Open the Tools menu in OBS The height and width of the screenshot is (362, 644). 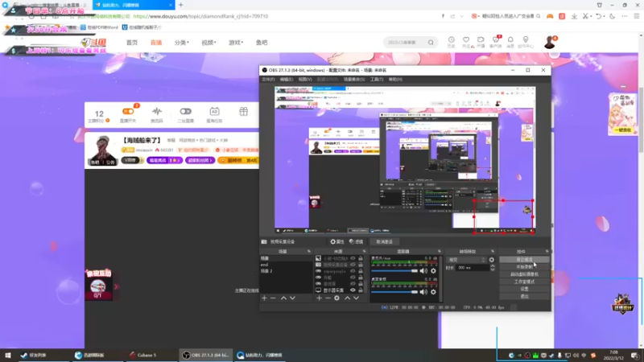(377, 79)
